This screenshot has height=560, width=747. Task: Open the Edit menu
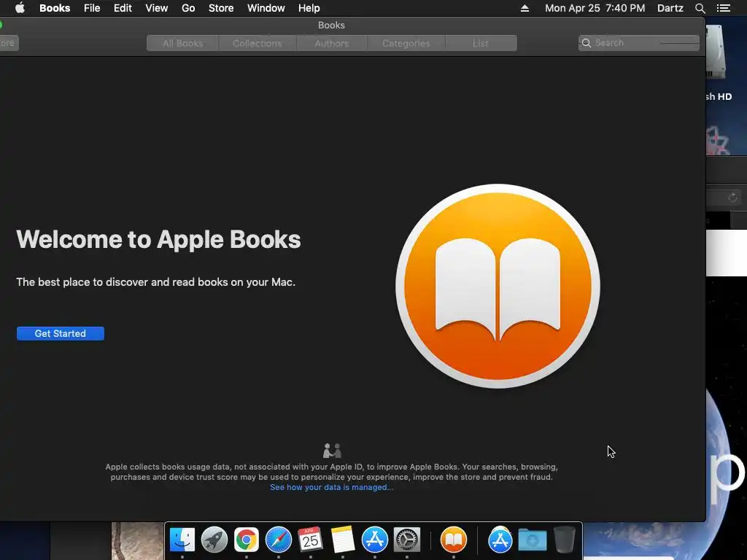pyautogui.click(x=123, y=8)
